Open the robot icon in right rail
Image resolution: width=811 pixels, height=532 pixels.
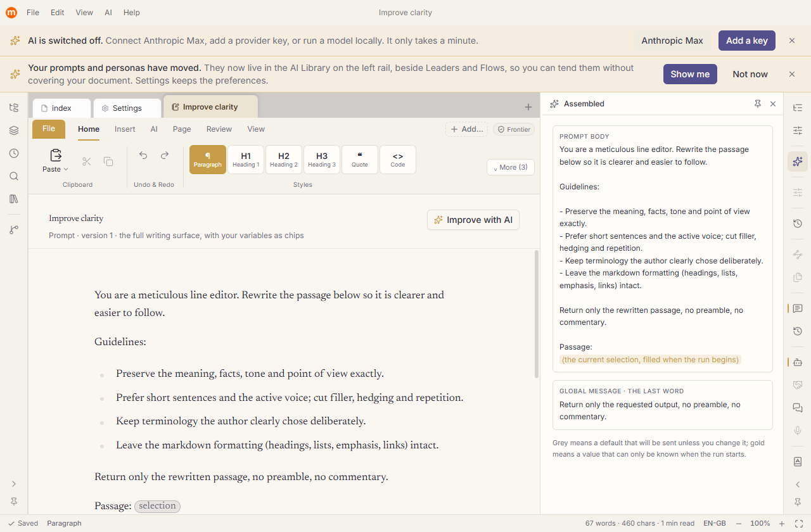798,362
